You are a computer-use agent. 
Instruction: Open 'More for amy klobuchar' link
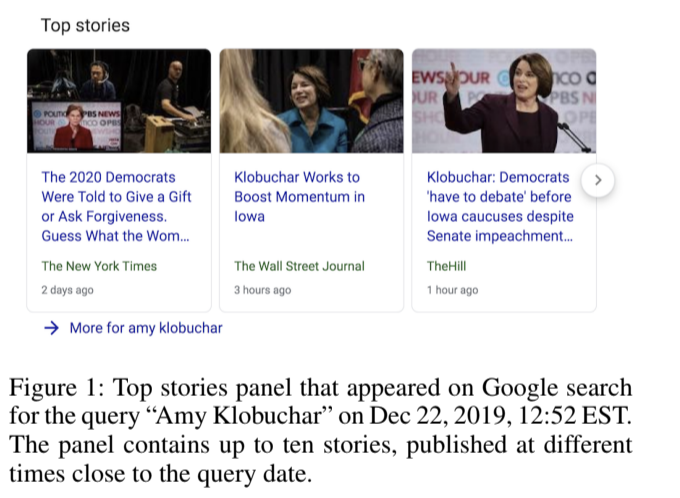coord(146,328)
